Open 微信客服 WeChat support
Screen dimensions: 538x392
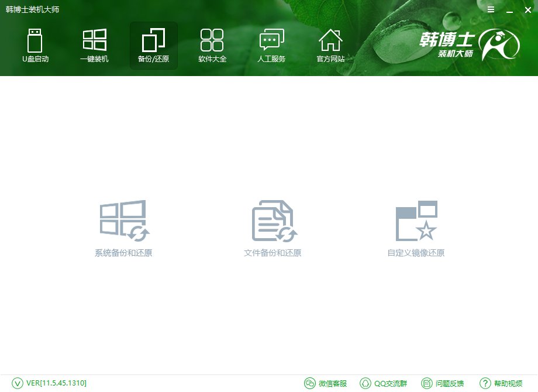[325, 383]
